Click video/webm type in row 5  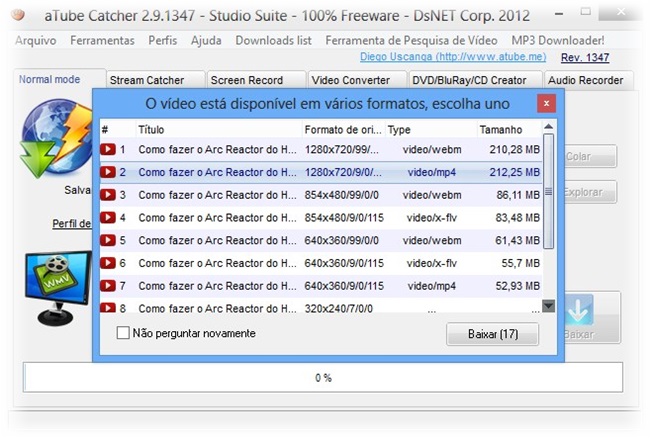pos(432,240)
